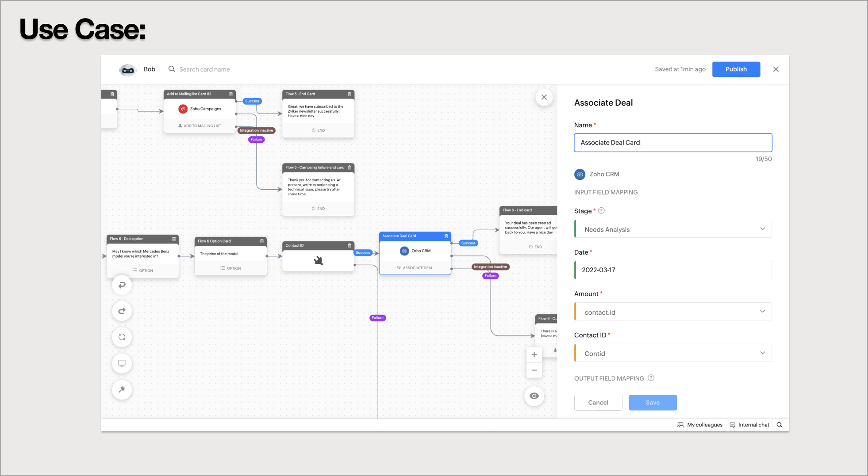The height and width of the screenshot is (476, 868).
Task: Click the magic wand icon
Action: click(122, 389)
